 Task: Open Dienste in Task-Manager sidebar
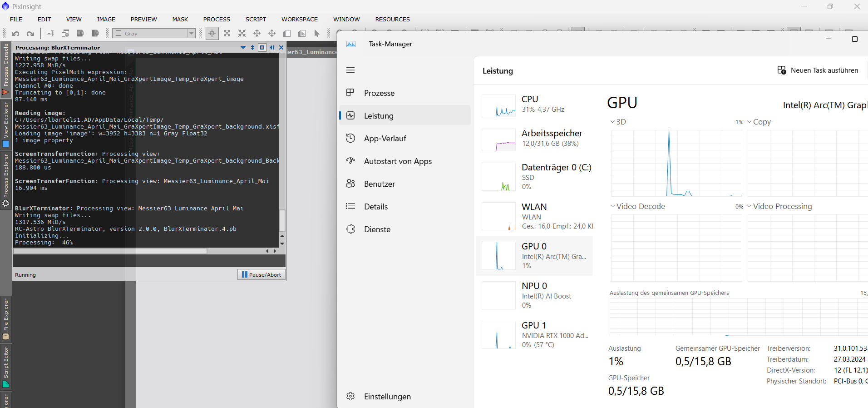[x=405, y=229]
